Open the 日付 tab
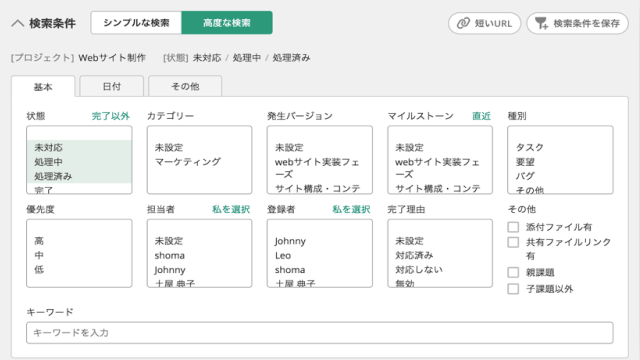This screenshot has width=640, height=360. click(112, 86)
